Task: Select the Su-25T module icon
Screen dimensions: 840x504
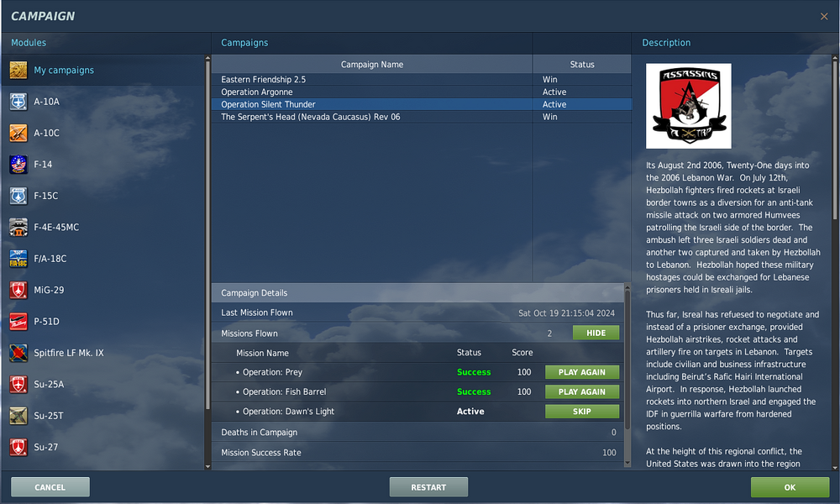Action: (x=18, y=416)
